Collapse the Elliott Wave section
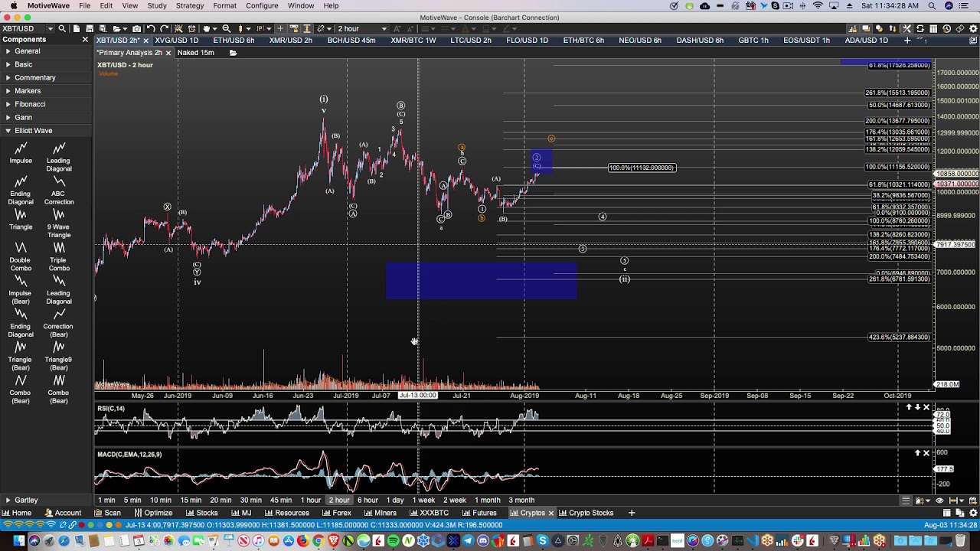Screen dimensions: 980x551 46,131
